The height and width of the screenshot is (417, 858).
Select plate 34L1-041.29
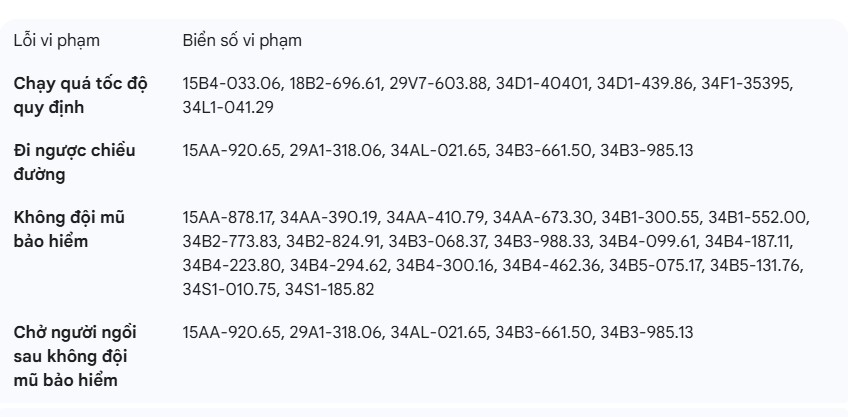[228, 106]
